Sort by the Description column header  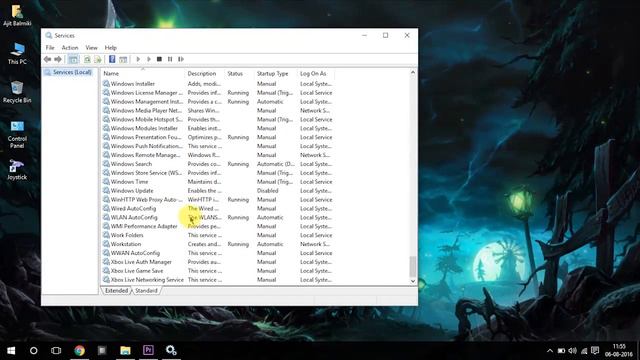[204, 73]
